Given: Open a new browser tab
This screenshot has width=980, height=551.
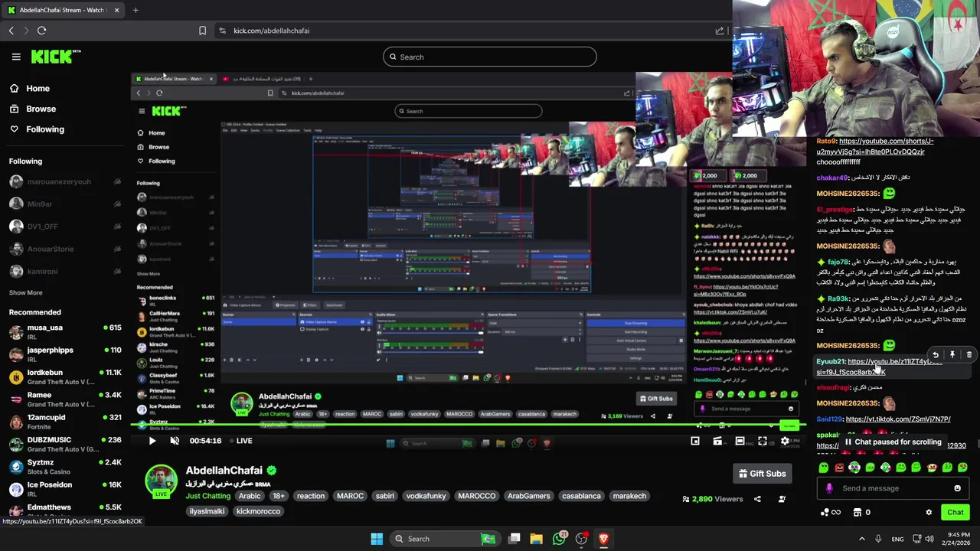Looking at the screenshot, I should point(136,10).
